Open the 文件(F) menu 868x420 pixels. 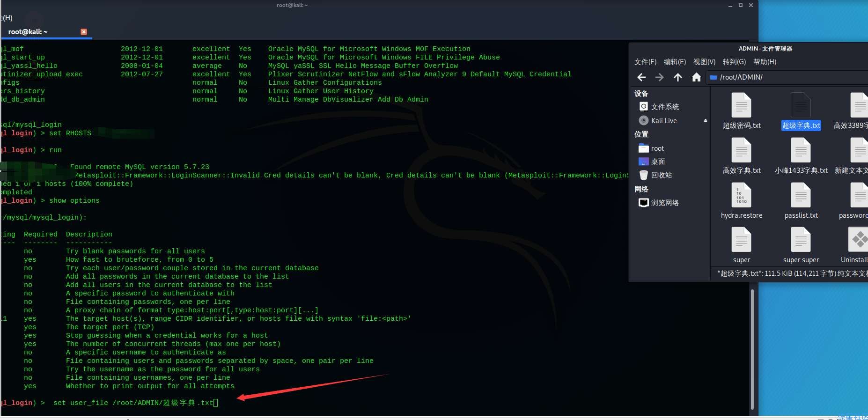coord(645,62)
